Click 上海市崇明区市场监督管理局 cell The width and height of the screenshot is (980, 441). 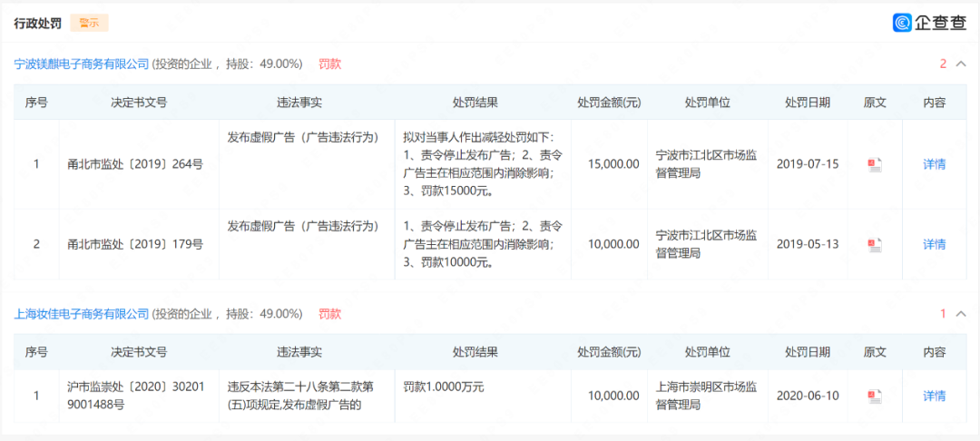pos(706,396)
